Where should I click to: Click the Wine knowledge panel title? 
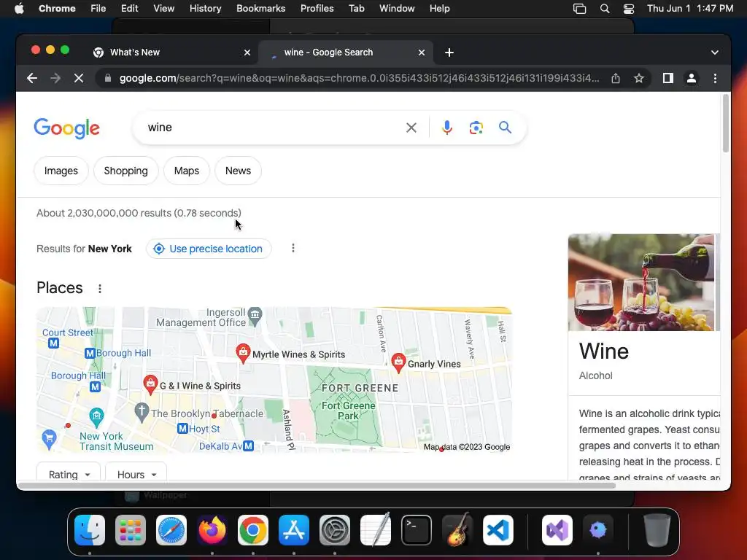tap(603, 351)
